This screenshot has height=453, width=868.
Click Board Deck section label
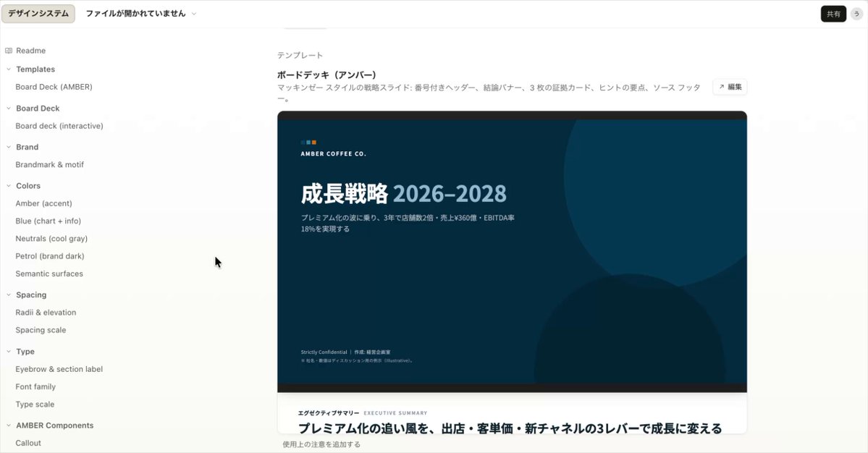38,109
